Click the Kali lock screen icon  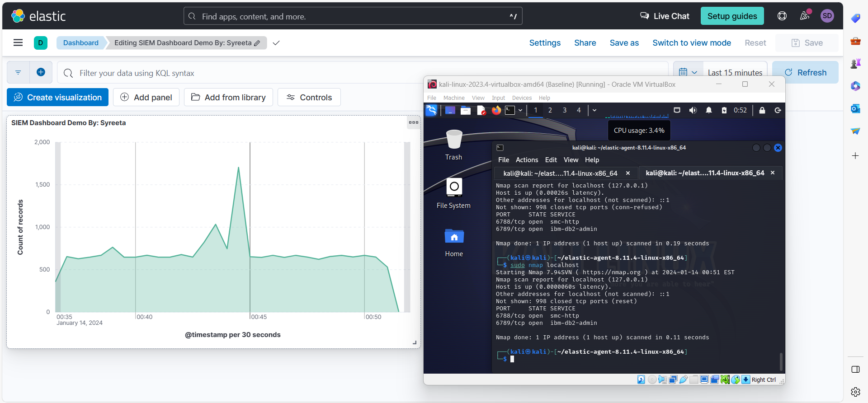point(762,110)
